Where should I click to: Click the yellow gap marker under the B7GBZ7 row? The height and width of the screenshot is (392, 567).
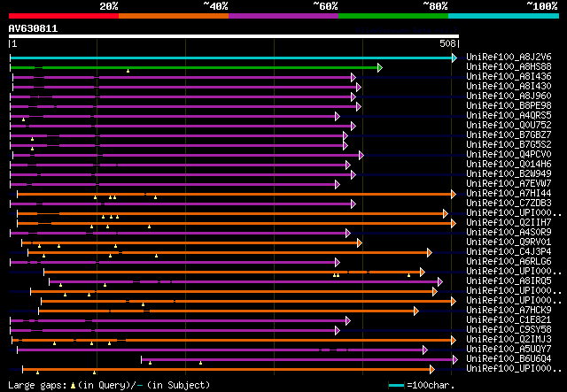point(32,139)
